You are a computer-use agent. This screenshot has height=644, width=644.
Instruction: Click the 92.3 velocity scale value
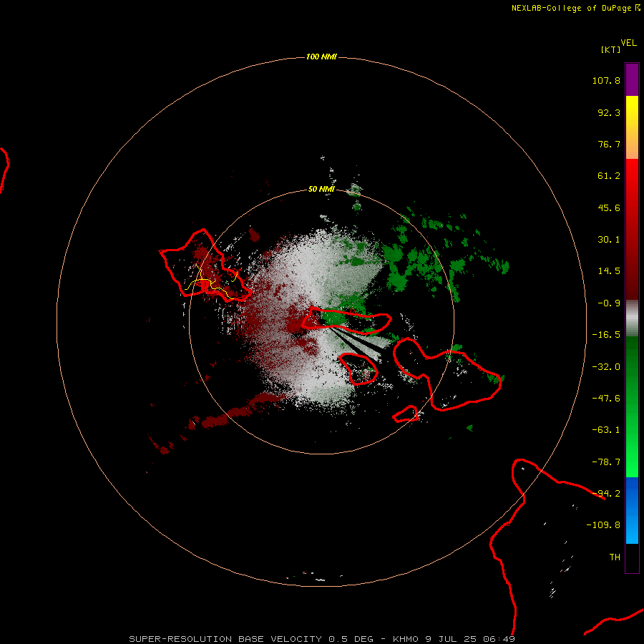609,112
